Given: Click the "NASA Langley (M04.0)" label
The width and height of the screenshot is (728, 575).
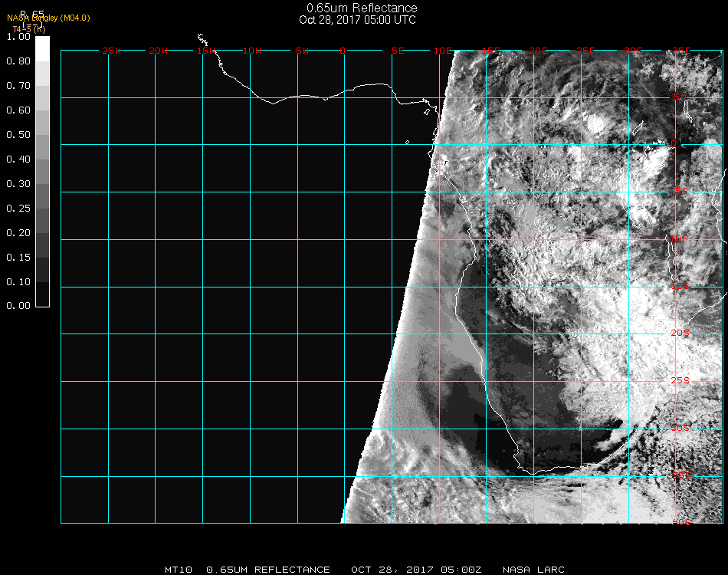Looking at the screenshot, I should [x=48, y=18].
